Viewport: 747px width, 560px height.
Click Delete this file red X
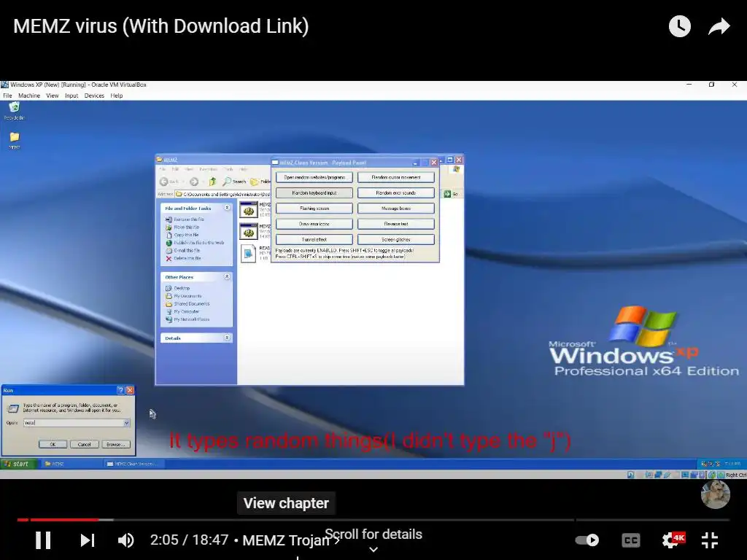coord(169,258)
